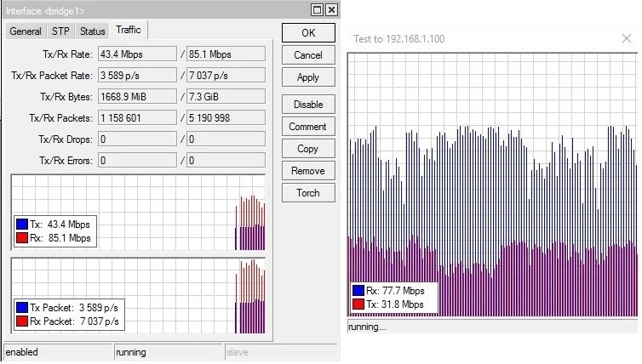Screen dimensions: 642x364
Task: Click the Tx Rate field showing 43.4 Mbps
Action: [x=136, y=54]
